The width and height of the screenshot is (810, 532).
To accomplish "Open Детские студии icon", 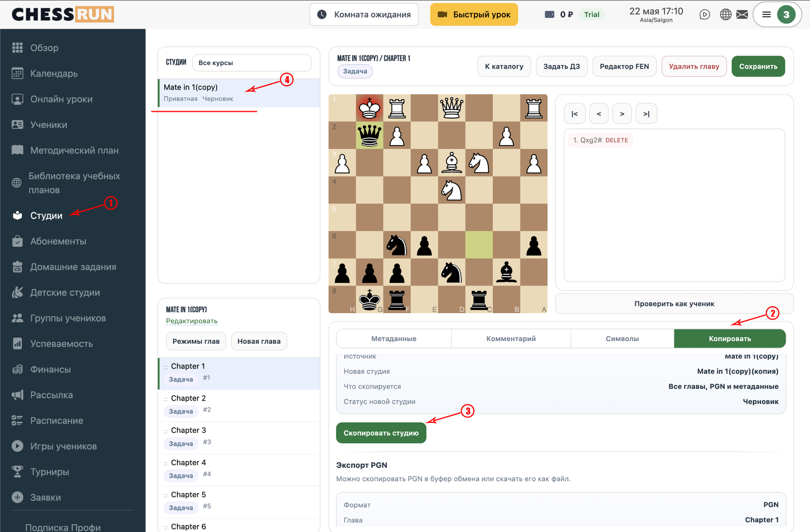I will click(17, 292).
